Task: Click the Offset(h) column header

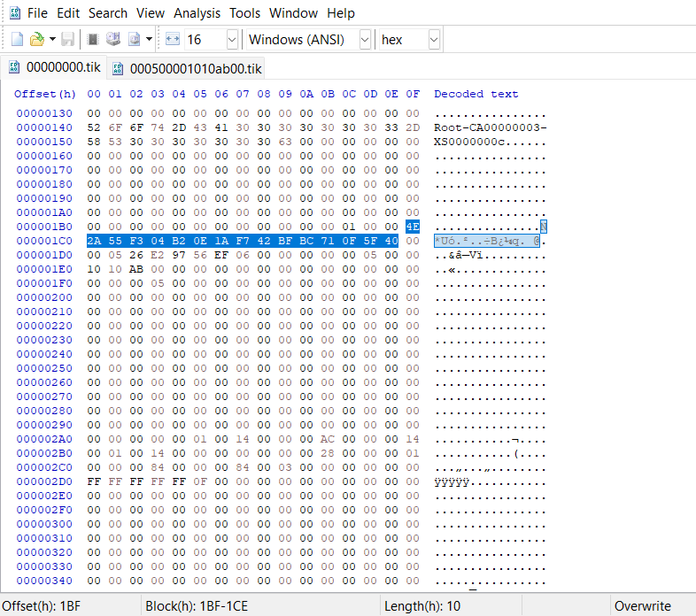Action: 45,94
